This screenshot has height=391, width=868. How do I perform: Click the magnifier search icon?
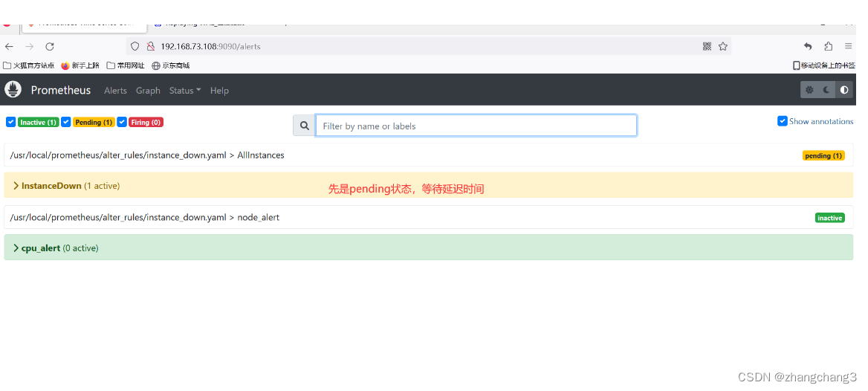(305, 126)
